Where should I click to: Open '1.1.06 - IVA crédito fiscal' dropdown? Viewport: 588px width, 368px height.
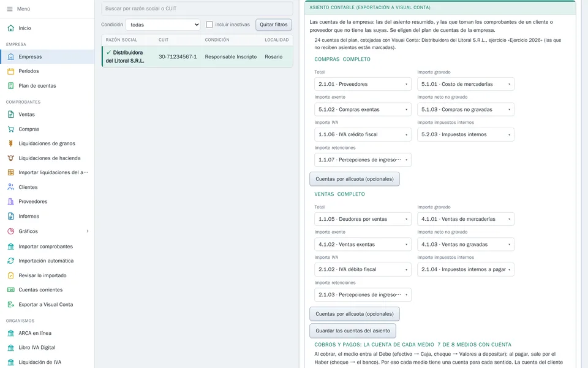[363, 134]
